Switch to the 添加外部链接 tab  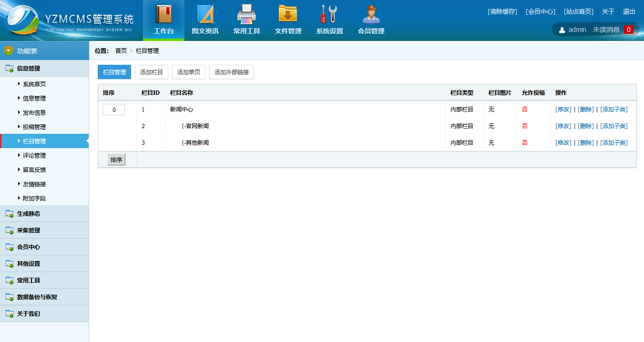pyautogui.click(x=232, y=72)
